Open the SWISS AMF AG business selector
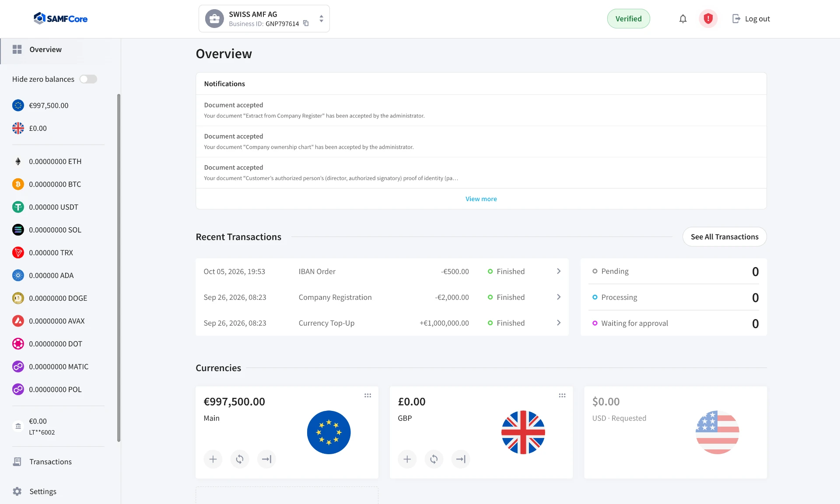This screenshot has width=840, height=504. (264, 19)
